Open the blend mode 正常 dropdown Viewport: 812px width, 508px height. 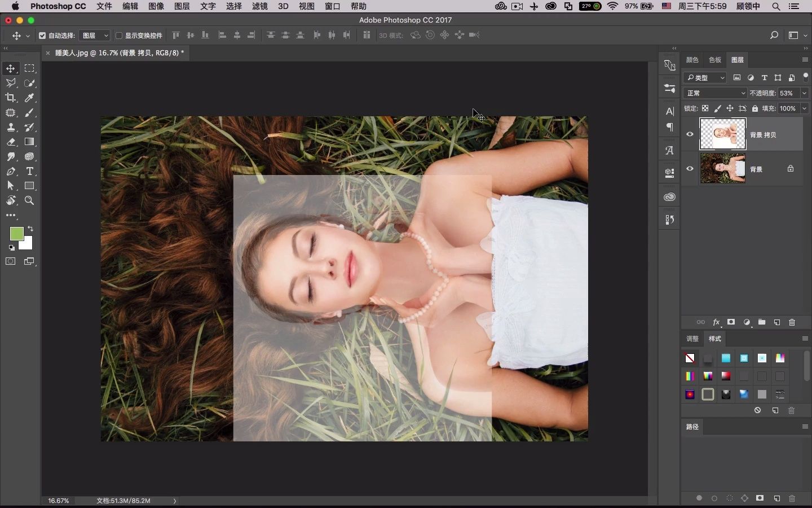pos(715,93)
